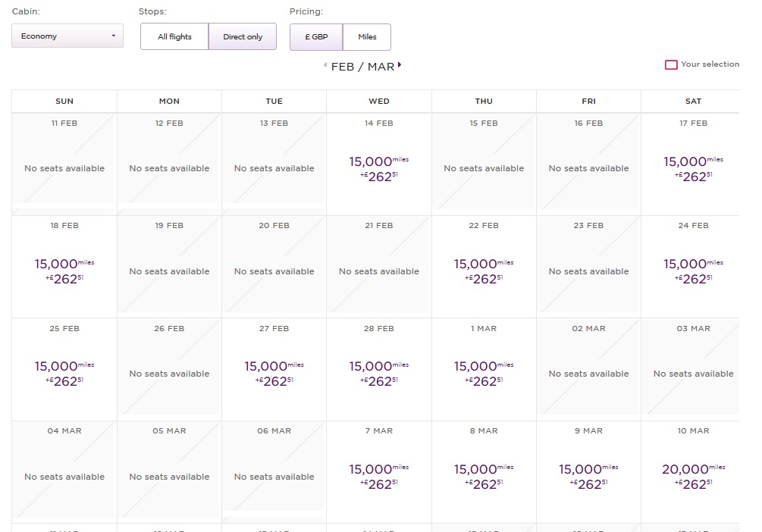Choose the 7 Mar Wednesday fare
This screenshot has width=762, height=532.
coord(378,476)
